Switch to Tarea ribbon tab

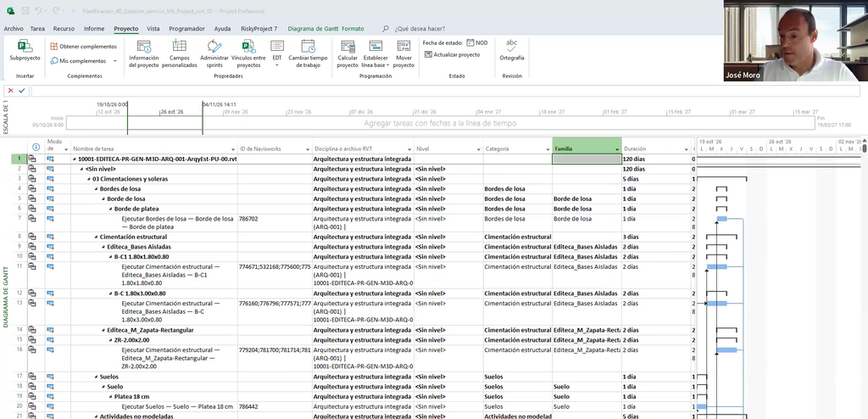(x=37, y=29)
